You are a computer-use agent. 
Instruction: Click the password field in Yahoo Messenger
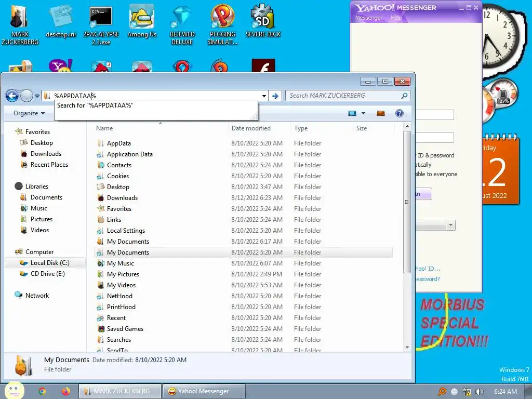pos(435,137)
